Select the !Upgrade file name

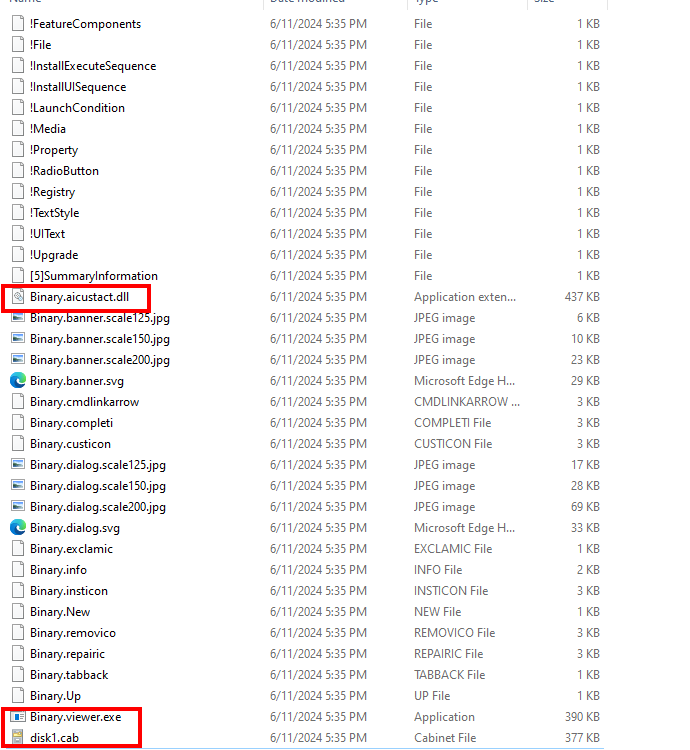pos(54,255)
